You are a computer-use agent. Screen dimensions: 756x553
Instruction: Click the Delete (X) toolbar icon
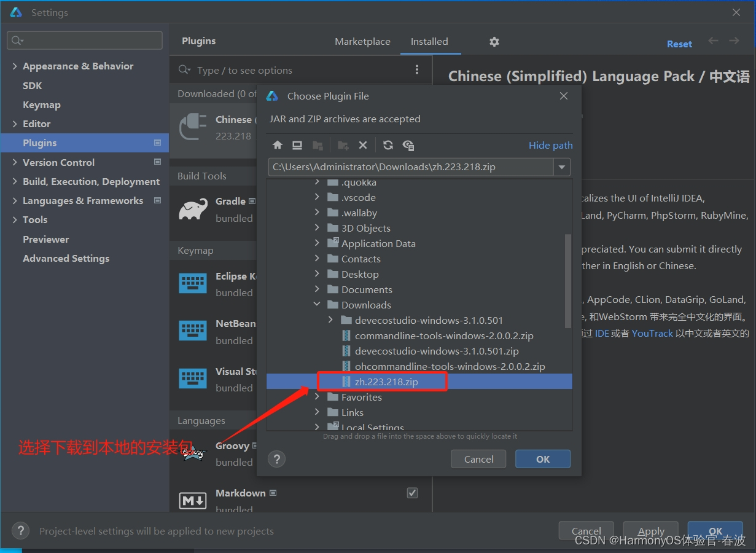click(363, 145)
